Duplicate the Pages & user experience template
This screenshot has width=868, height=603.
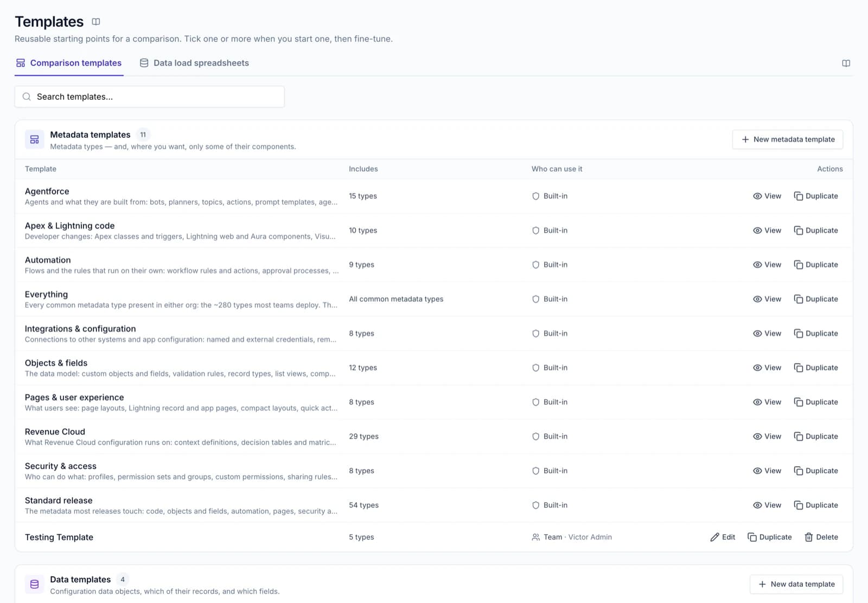(x=815, y=402)
